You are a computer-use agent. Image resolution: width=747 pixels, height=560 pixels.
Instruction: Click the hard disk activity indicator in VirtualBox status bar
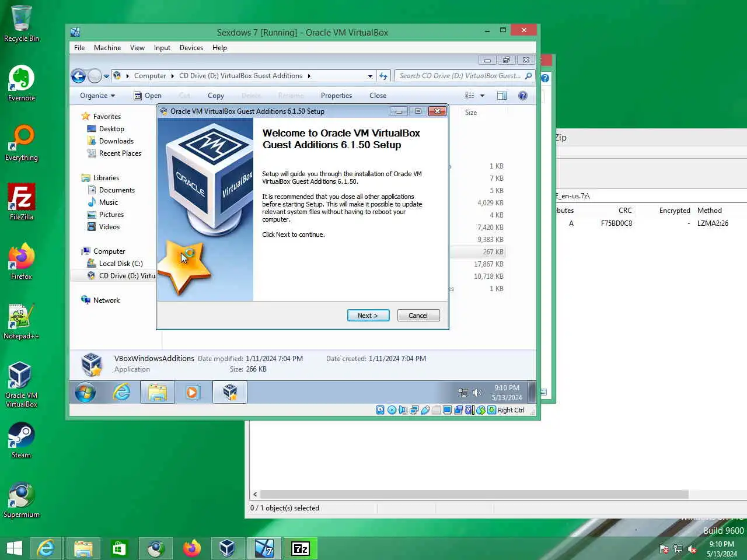pos(380,410)
